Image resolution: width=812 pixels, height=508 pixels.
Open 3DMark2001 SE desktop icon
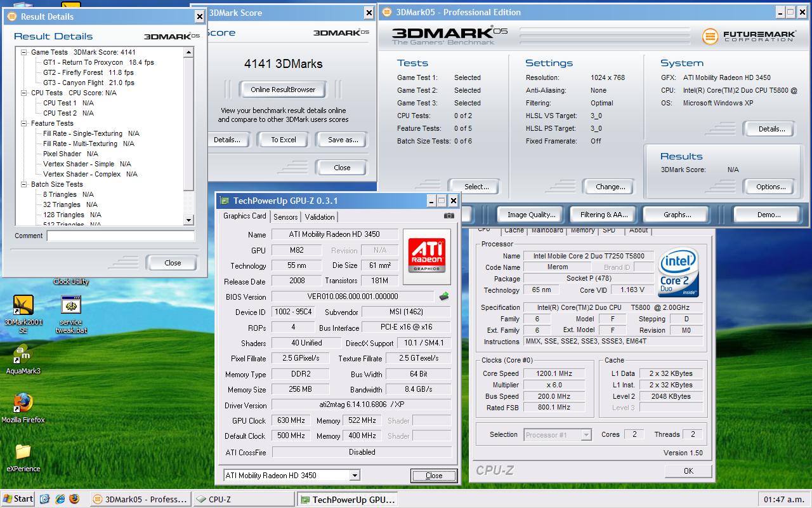(x=23, y=313)
